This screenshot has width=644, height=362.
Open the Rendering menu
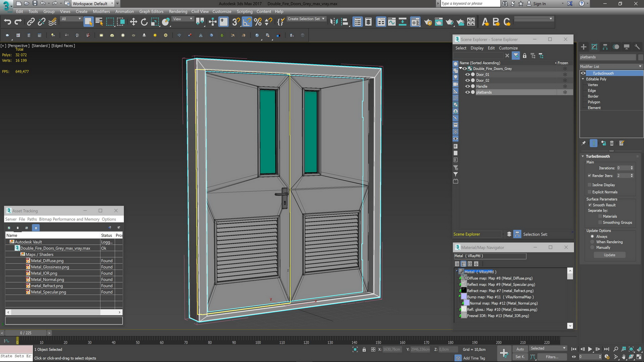178,11
